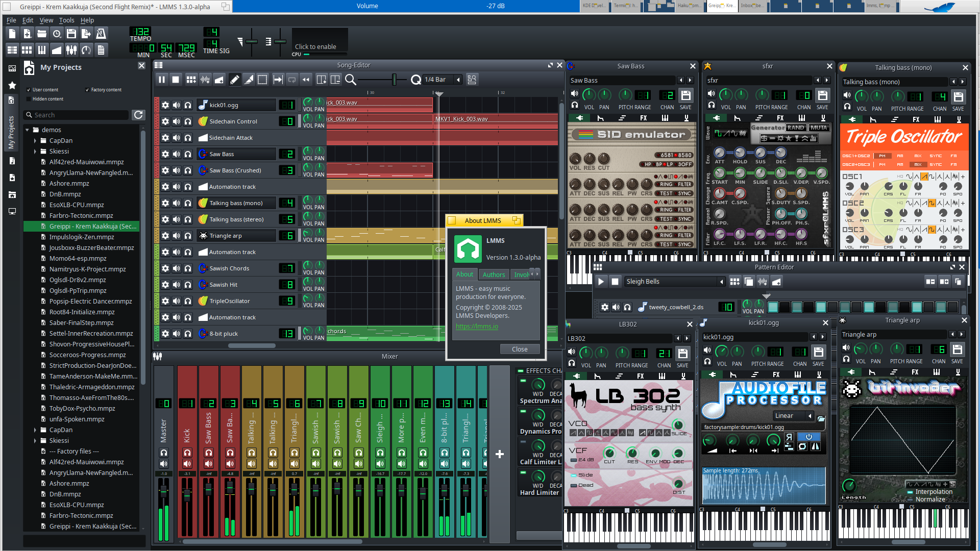Open the 1/4 Bar snap dropdown
Image resolution: width=980 pixels, height=551 pixels.
[443, 80]
